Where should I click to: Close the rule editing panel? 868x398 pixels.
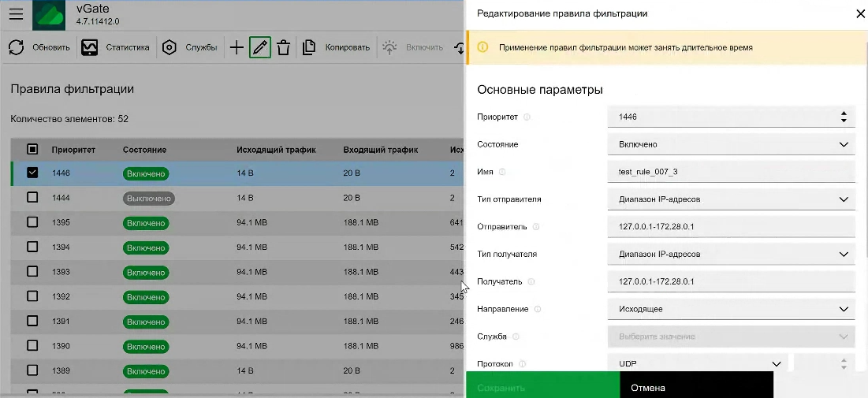click(x=859, y=14)
